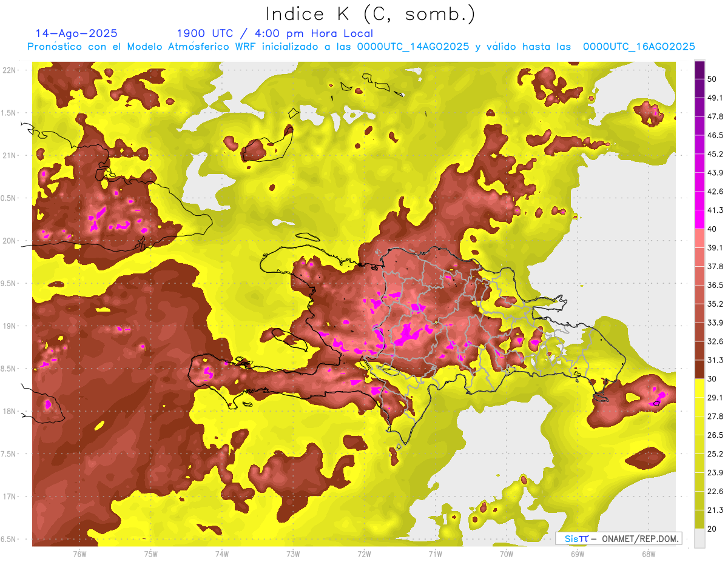Viewport: 728px width, 562px height.
Task: Click the color bar value '20'
Action: click(713, 529)
